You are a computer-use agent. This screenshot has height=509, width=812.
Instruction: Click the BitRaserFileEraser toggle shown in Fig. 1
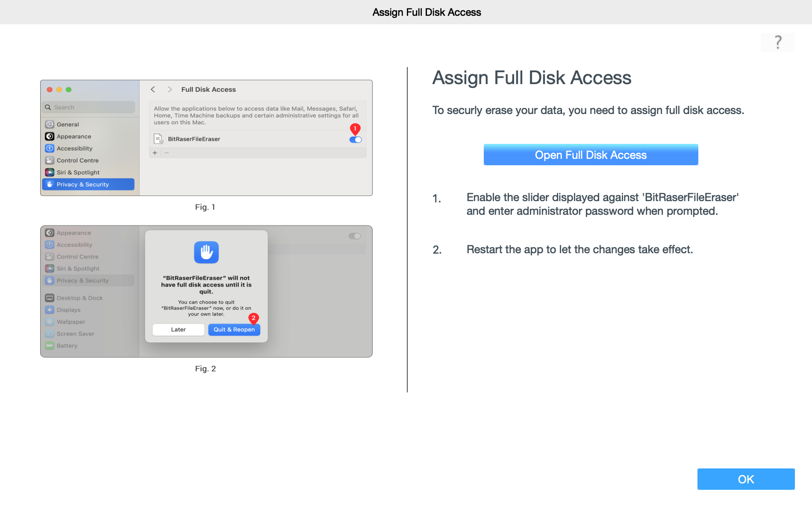[x=356, y=140]
